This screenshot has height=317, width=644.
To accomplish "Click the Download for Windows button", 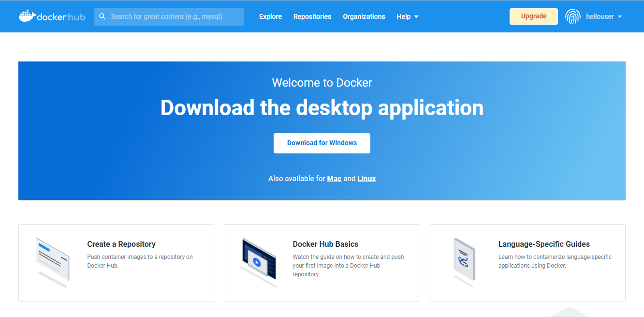I will coord(322,143).
